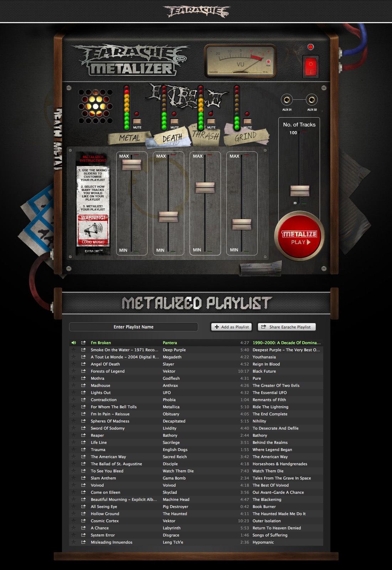Select artist Deep Purple
The height and width of the screenshot is (570, 392).
pyautogui.click(x=174, y=350)
